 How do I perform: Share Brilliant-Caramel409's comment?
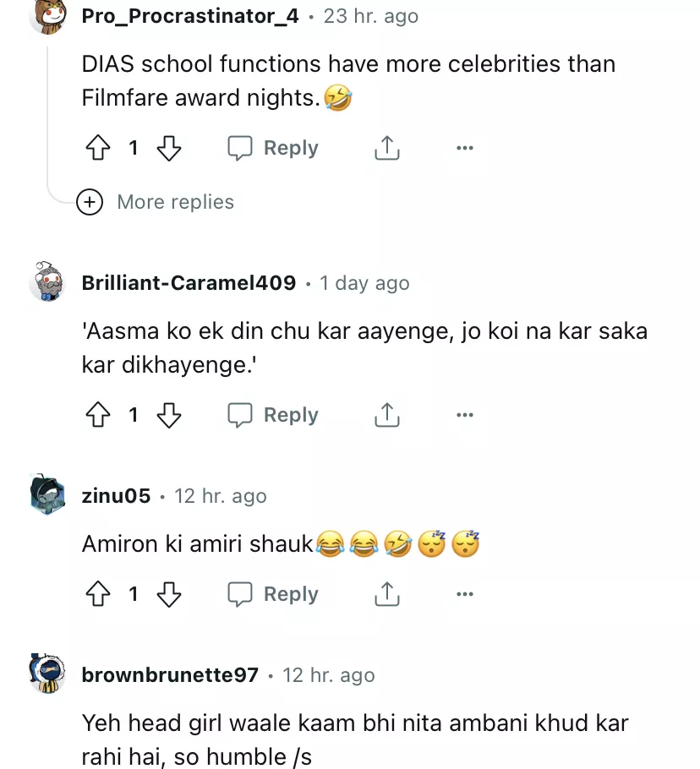(386, 415)
